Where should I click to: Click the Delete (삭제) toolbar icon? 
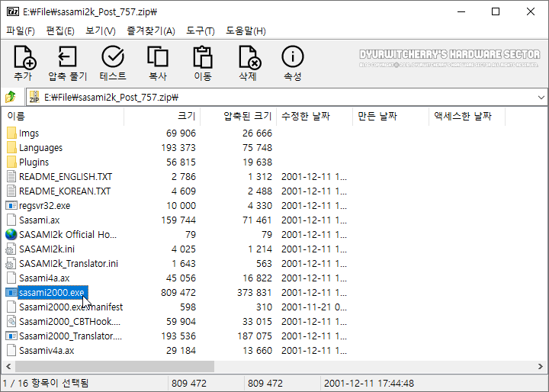pyautogui.click(x=249, y=57)
